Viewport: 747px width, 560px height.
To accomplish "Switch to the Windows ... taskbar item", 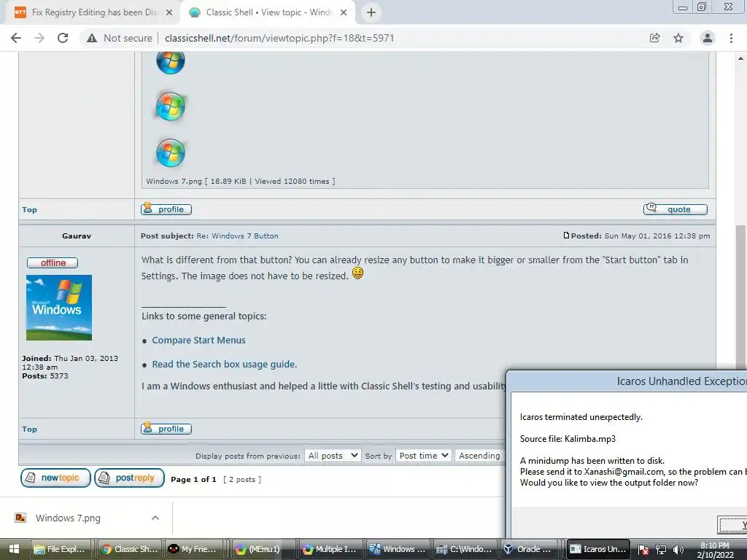I will pyautogui.click(x=398, y=550).
